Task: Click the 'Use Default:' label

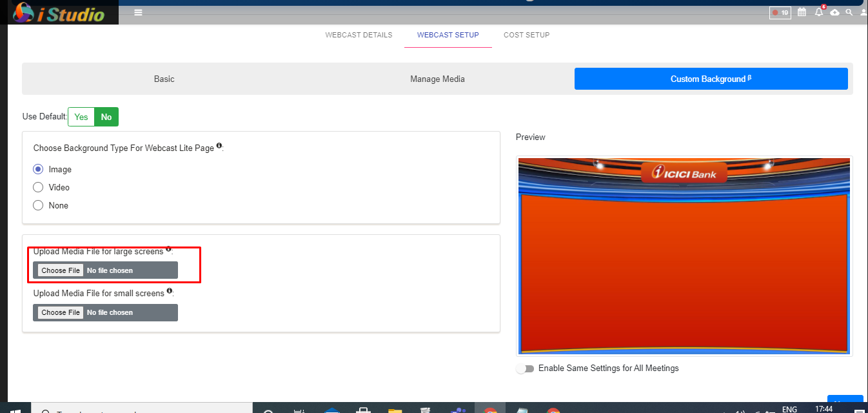Action: click(x=44, y=117)
